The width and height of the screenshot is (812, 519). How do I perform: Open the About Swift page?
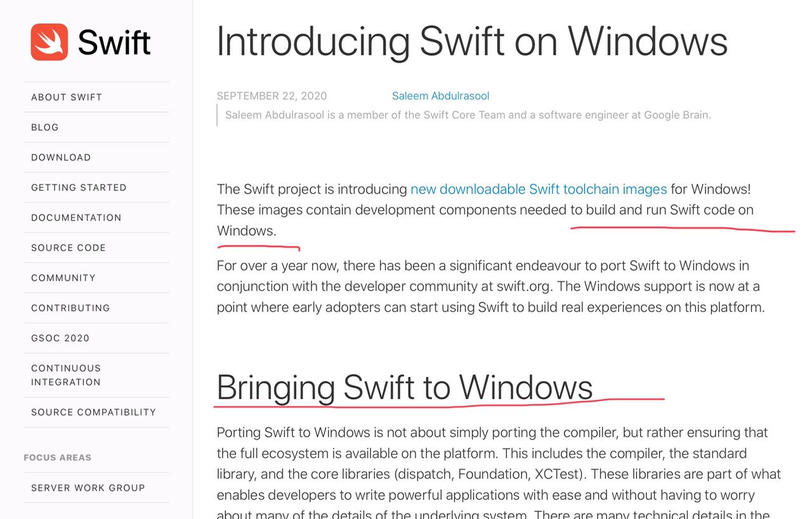(67, 97)
